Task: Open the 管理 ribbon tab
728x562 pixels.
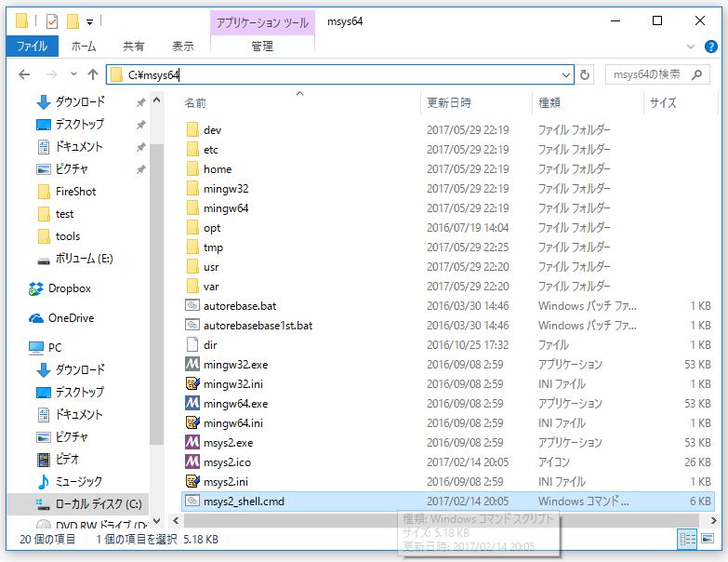Action: (262, 46)
